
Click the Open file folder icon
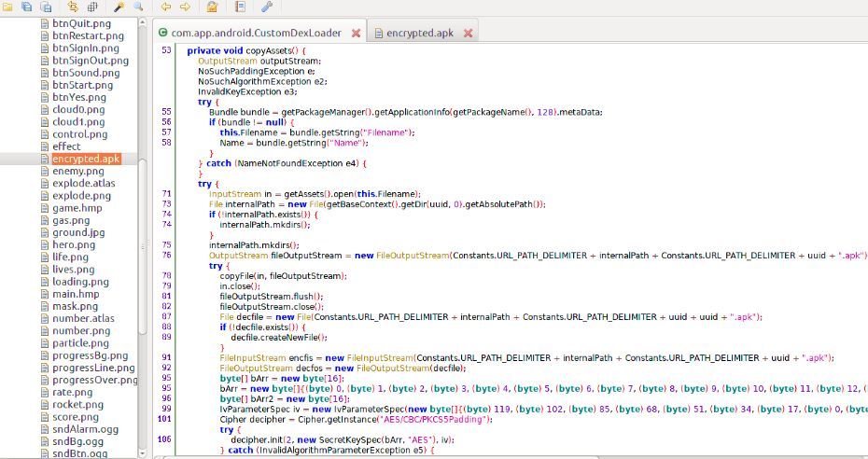[x=8, y=7]
